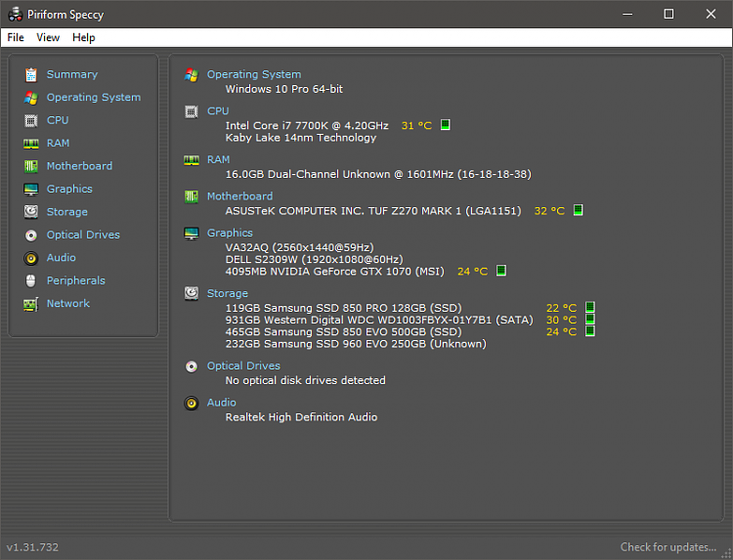
Task: Click the Windows 10 Pro 64-bit text
Action: 283,89
